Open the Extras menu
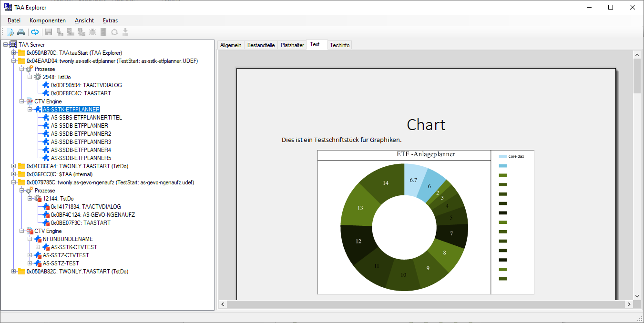Image resolution: width=644 pixels, height=323 pixels. click(x=110, y=20)
